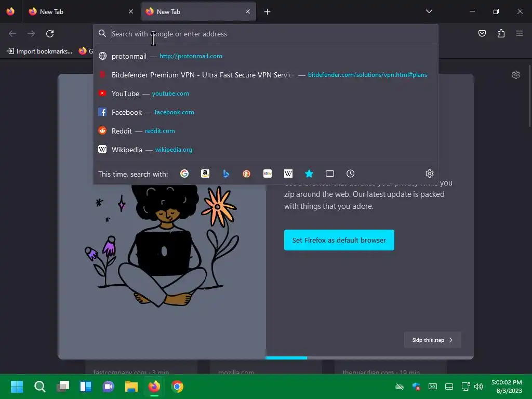Screen dimensions: 532x399
Task: Go back one page
Action: coord(12,34)
